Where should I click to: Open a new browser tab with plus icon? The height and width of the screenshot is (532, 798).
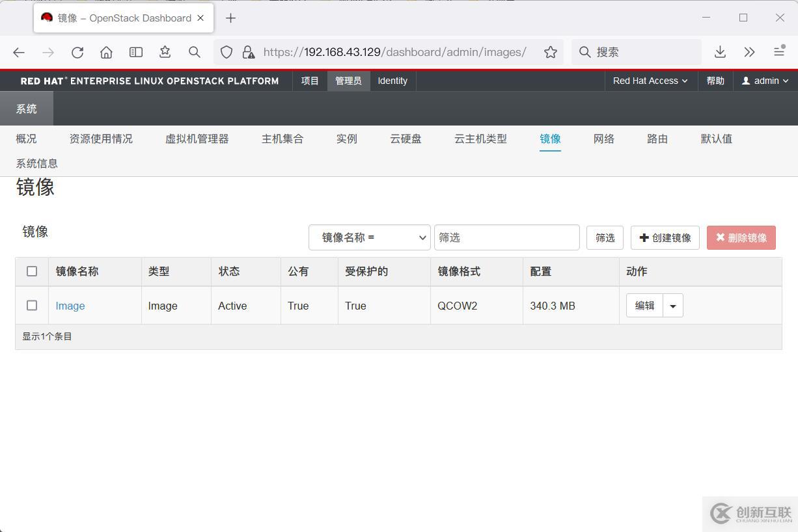230,18
